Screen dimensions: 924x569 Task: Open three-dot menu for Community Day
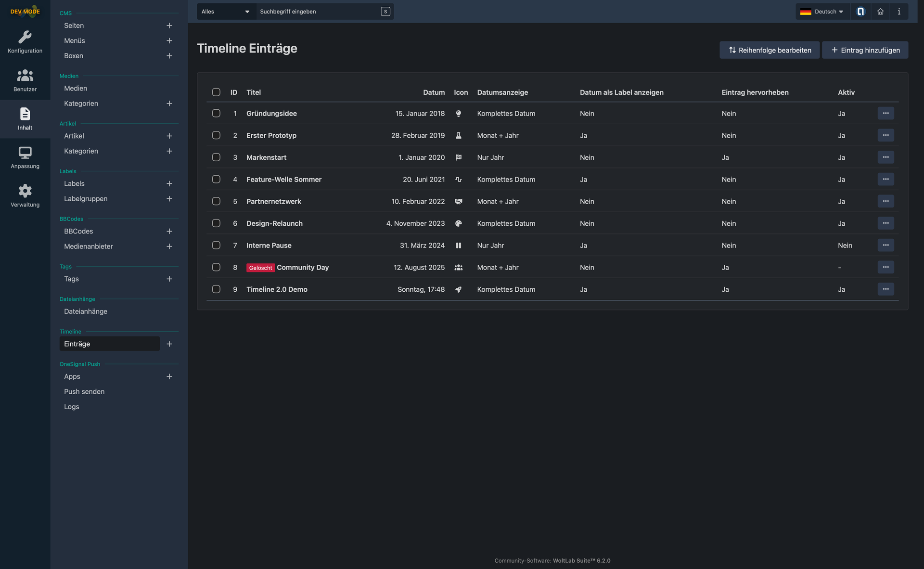[885, 267]
